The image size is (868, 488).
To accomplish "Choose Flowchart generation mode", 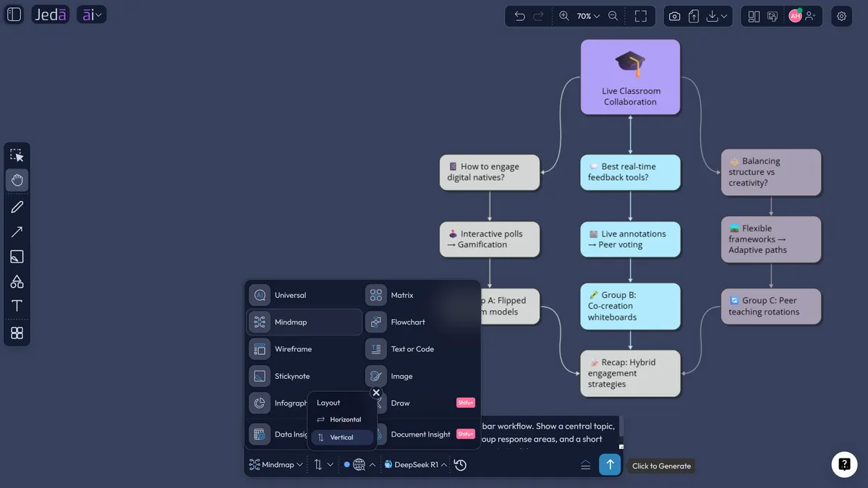I will (421, 322).
